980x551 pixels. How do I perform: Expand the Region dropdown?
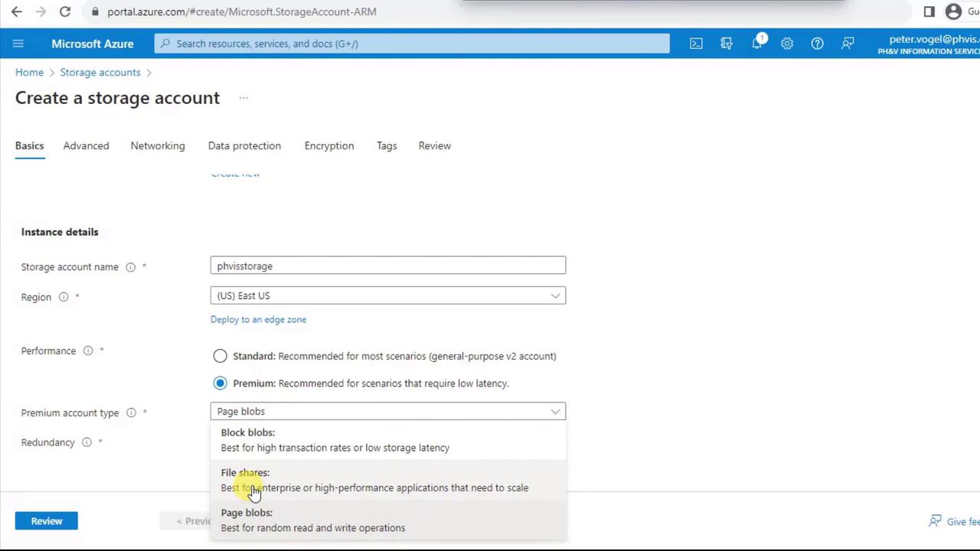387,296
